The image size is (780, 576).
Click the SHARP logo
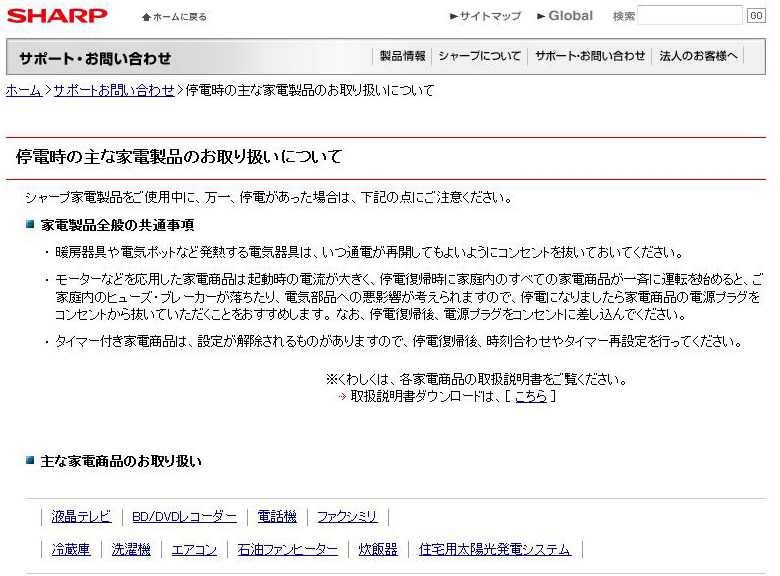(x=57, y=15)
